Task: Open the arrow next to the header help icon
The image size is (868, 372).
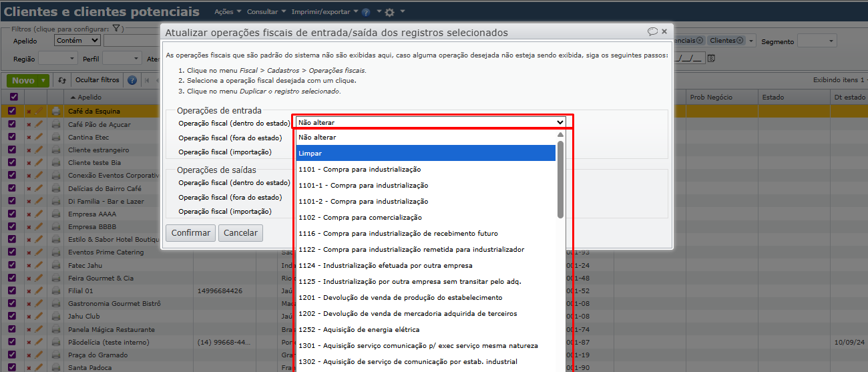Action: pos(379,12)
